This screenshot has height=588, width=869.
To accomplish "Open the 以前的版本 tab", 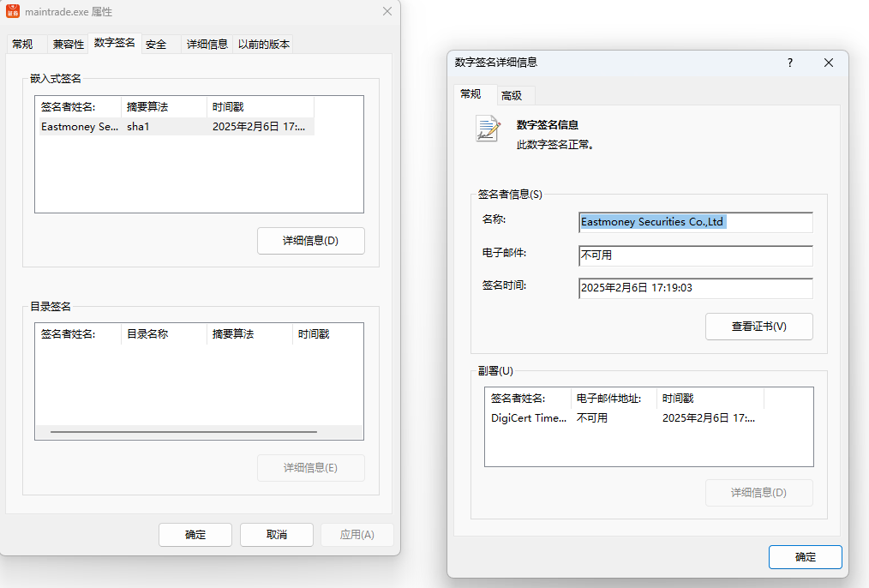I will tap(264, 44).
